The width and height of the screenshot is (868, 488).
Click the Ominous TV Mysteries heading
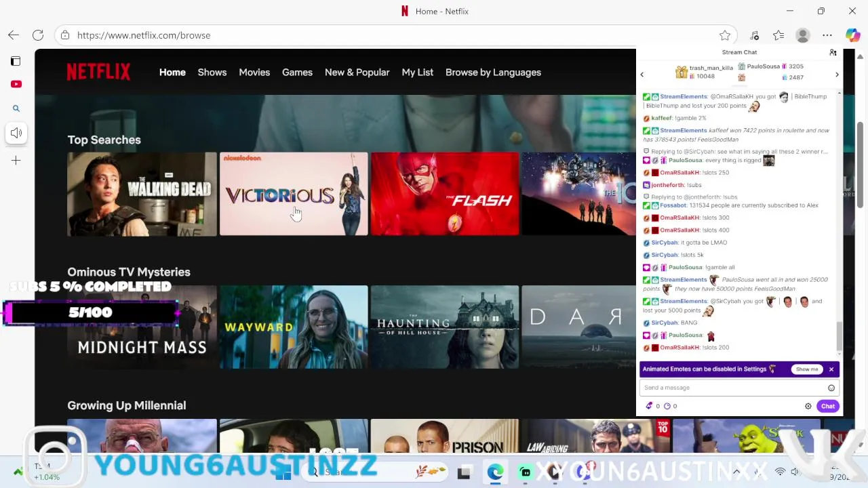tap(129, 272)
